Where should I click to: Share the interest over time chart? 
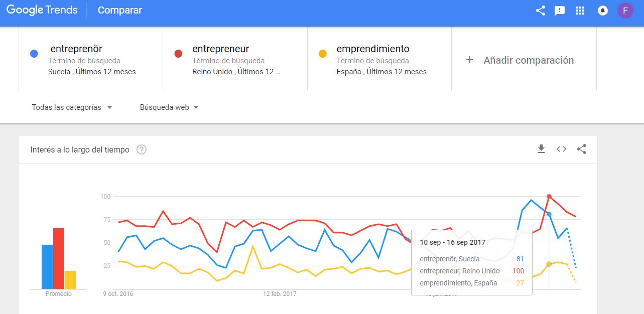tap(581, 149)
